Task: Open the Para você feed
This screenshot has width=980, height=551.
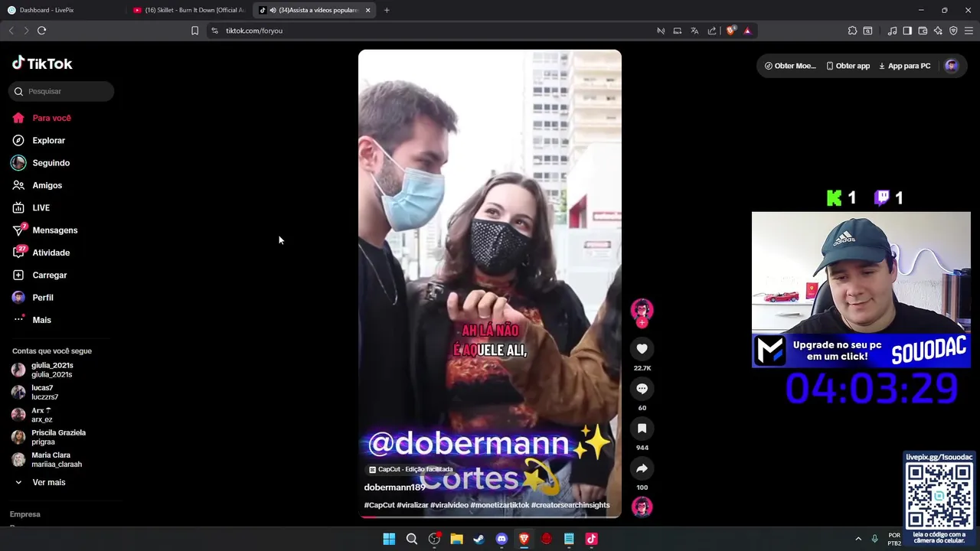Action: click(x=42, y=118)
